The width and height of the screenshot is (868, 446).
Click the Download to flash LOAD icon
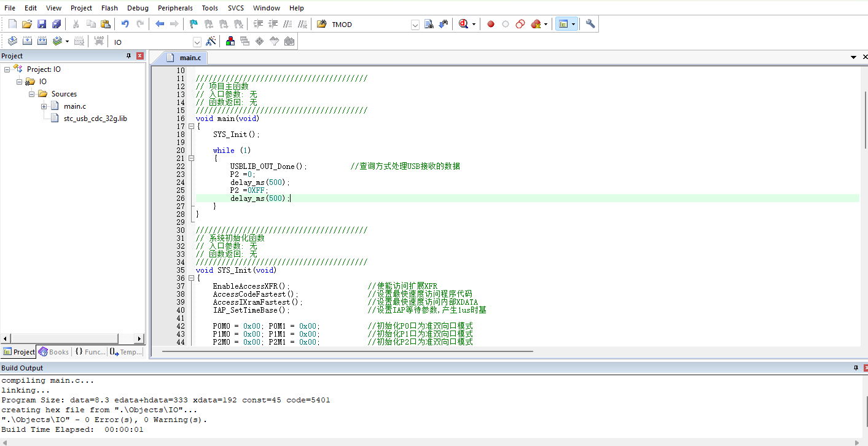99,41
